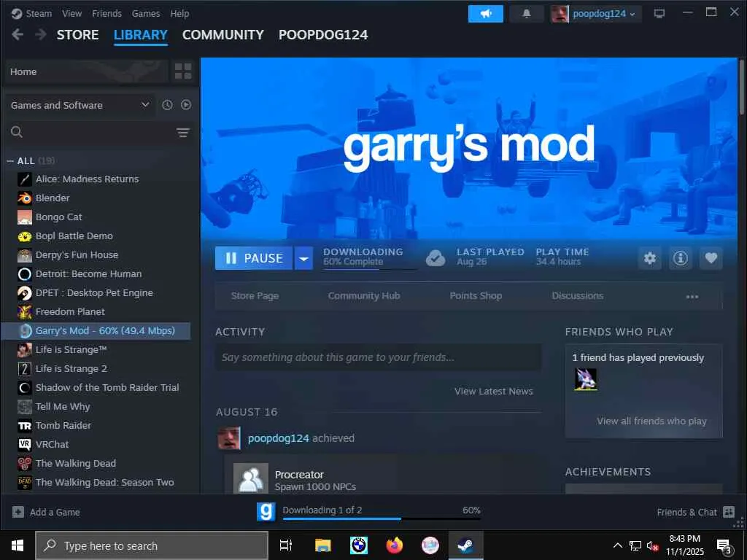Click View all friends who play

pyautogui.click(x=651, y=421)
